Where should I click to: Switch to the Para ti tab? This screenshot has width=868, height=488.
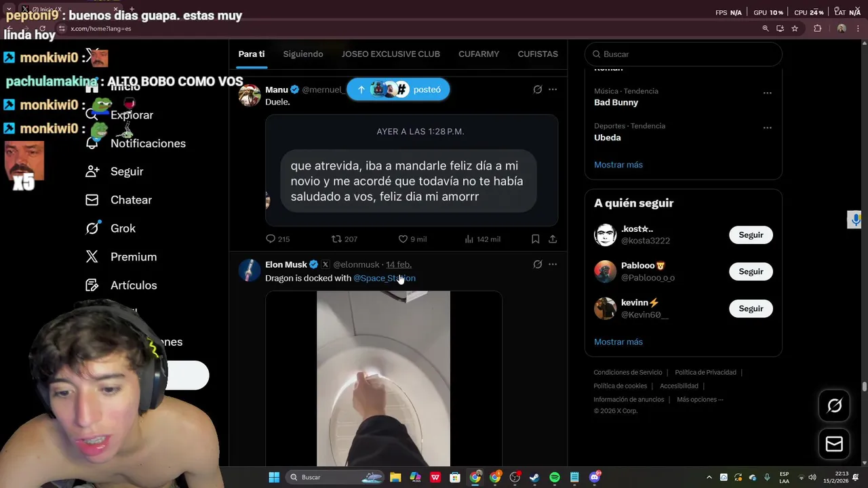coord(252,54)
